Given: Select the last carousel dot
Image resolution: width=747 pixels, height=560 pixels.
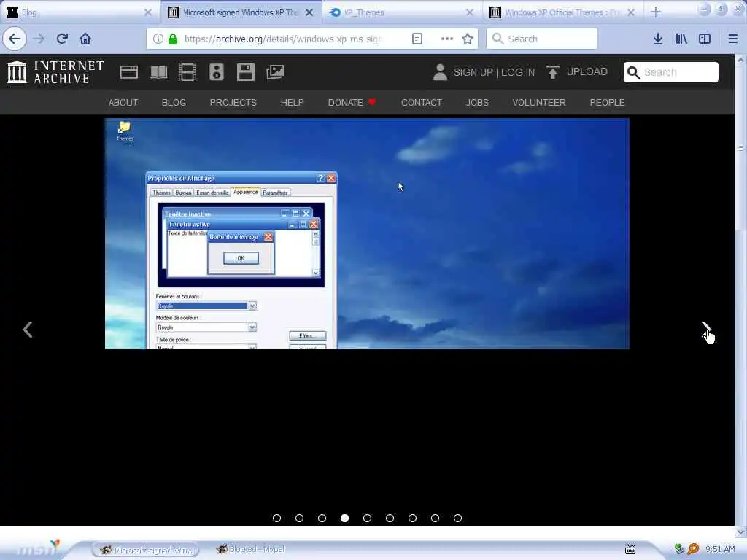Looking at the screenshot, I should tap(458, 518).
